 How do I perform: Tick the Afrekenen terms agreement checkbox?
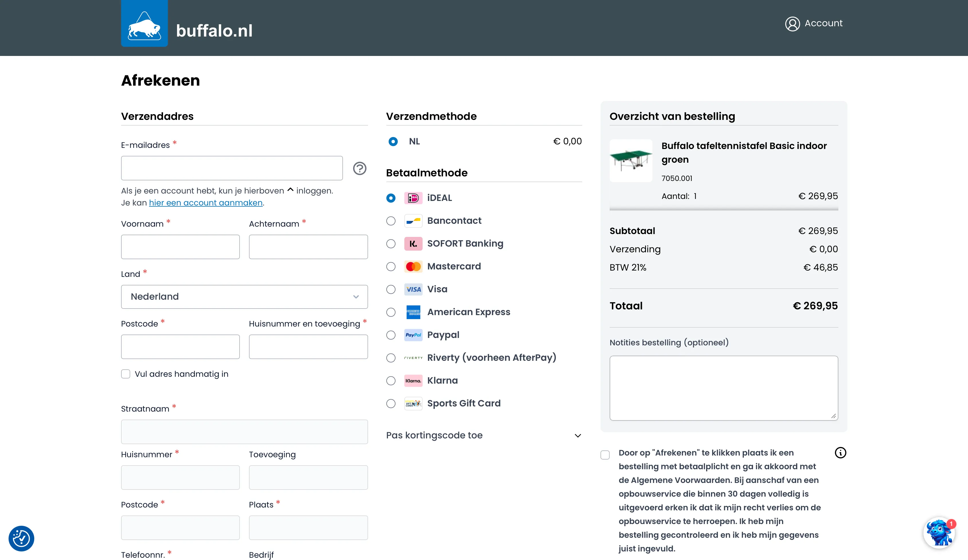click(x=605, y=455)
